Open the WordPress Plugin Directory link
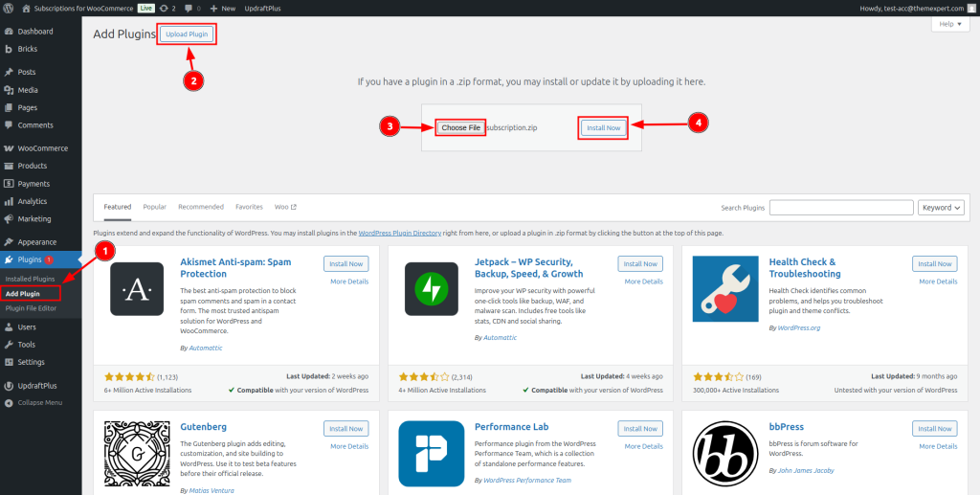 400,233
